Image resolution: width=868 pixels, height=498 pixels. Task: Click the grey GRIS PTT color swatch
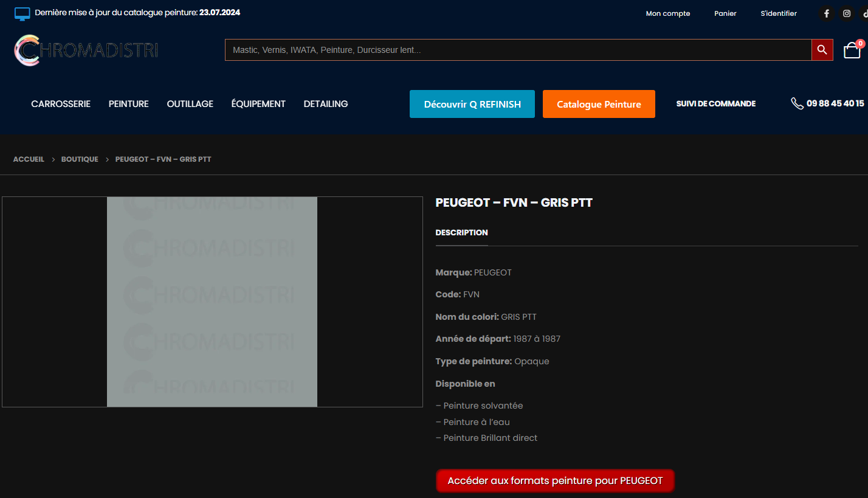pos(212,302)
